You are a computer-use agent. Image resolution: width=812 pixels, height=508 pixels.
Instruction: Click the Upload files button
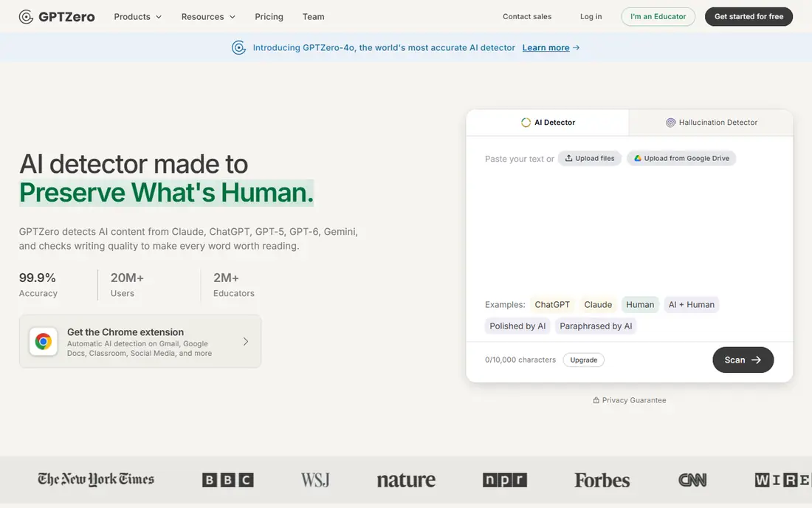589,158
